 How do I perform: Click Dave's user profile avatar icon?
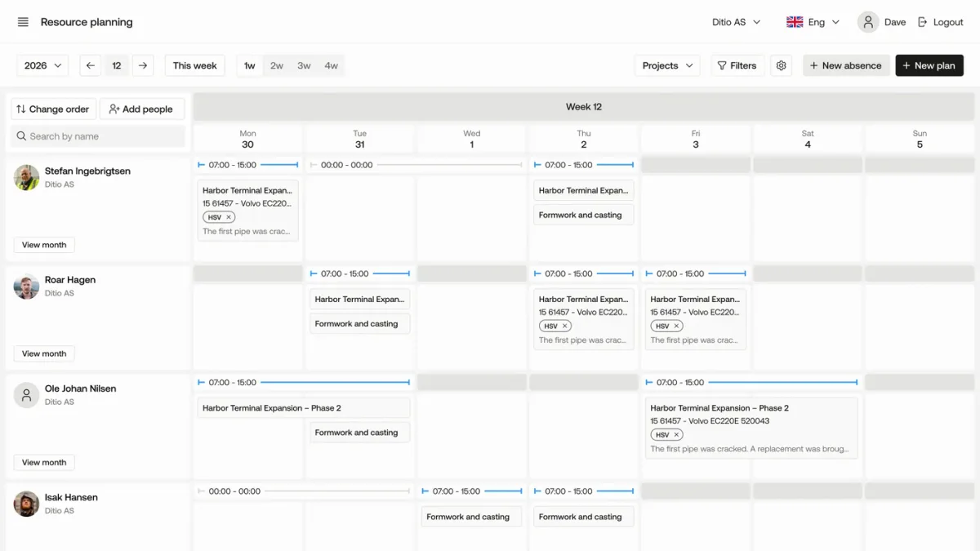(x=868, y=22)
